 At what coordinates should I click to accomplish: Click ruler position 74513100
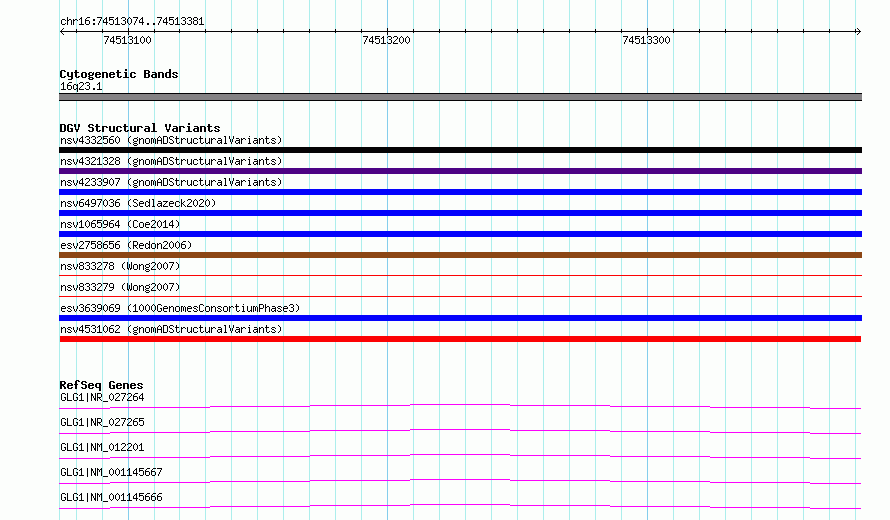click(x=127, y=40)
